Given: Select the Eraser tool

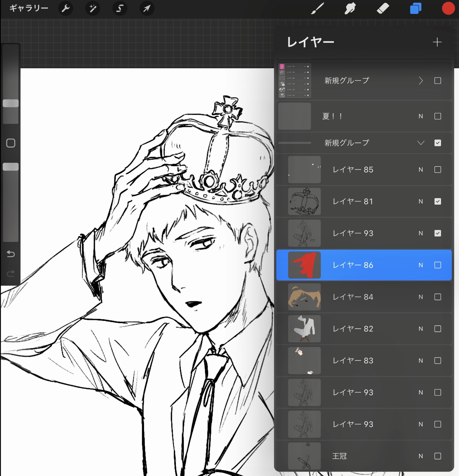Looking at the screenshot, I should coord(383,8).
